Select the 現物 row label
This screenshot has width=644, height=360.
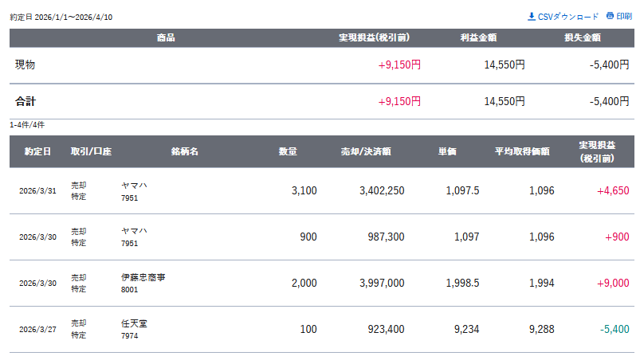point(26,65)
